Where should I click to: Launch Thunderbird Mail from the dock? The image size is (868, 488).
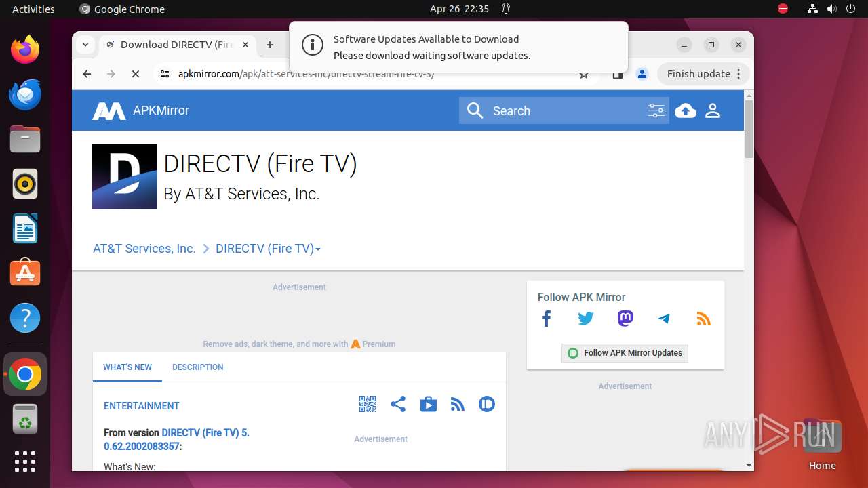(25, 94)
